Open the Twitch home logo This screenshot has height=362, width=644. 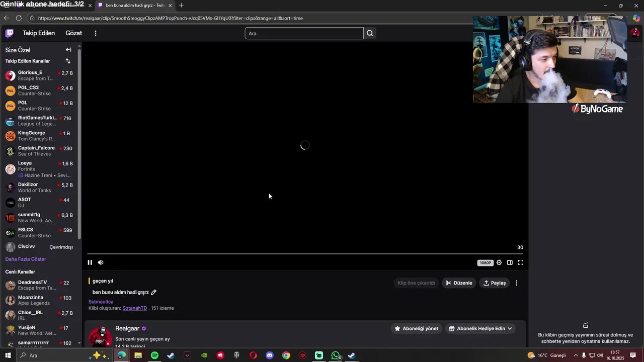[9, 33]
